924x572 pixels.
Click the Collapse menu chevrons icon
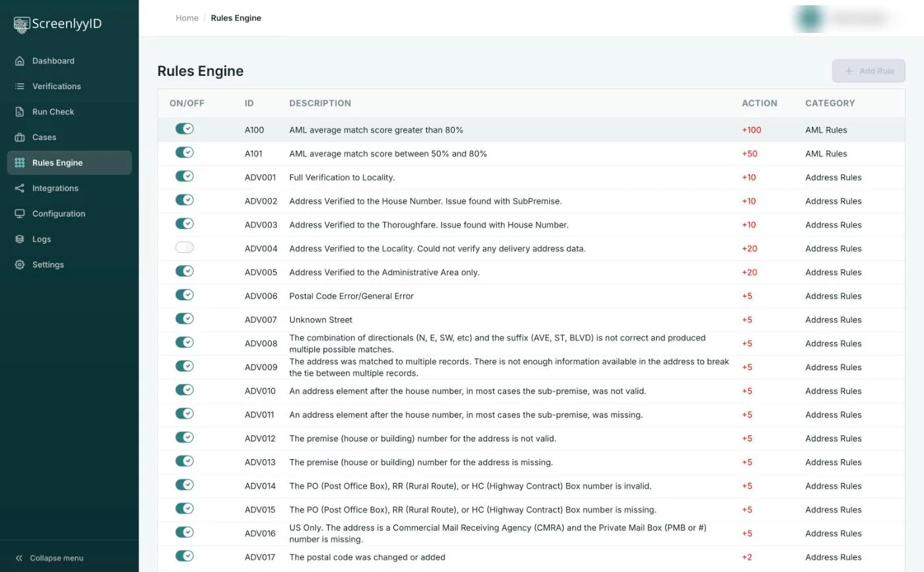[x=19, y=558]
